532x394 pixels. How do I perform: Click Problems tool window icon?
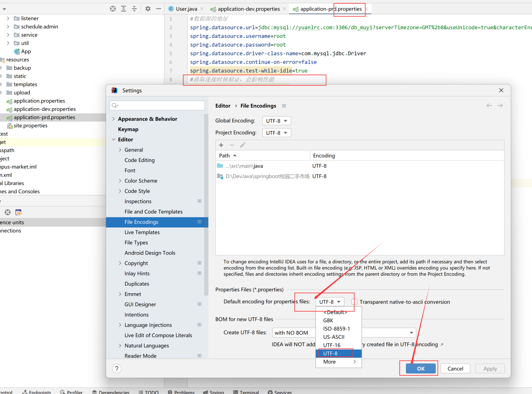pos(170,392)
